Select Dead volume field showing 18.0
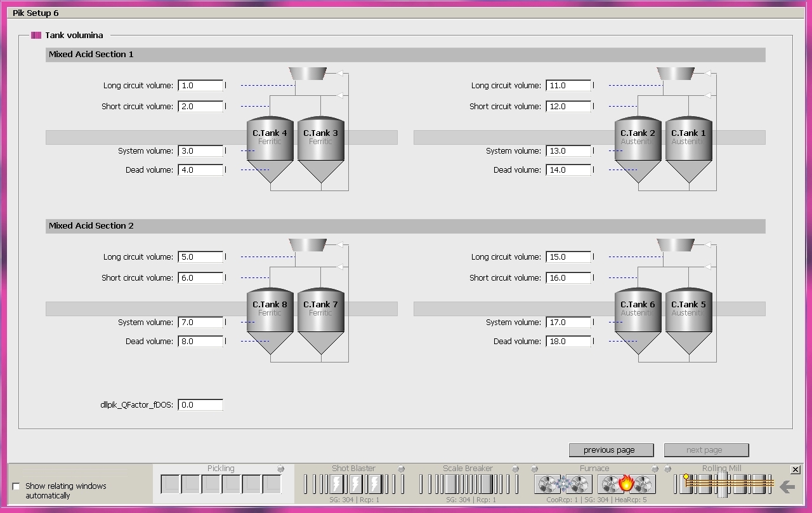 pos(568,341)
